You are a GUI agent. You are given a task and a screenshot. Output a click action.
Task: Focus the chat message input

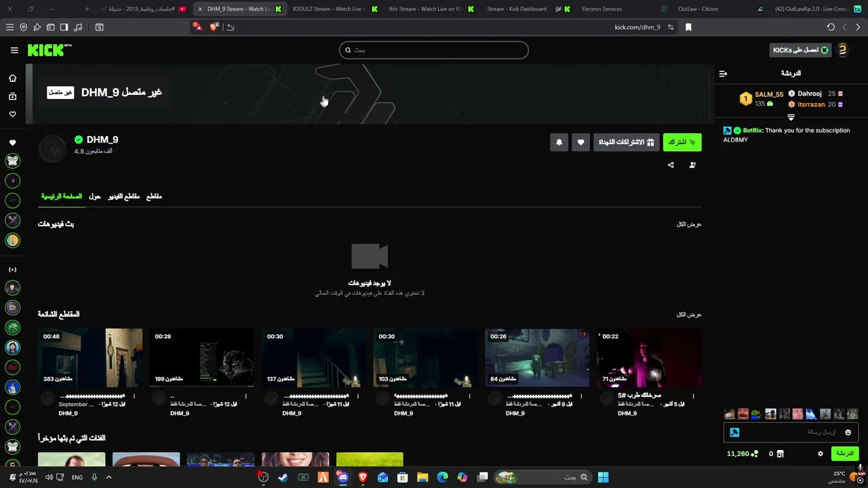(x=791, y=432)
